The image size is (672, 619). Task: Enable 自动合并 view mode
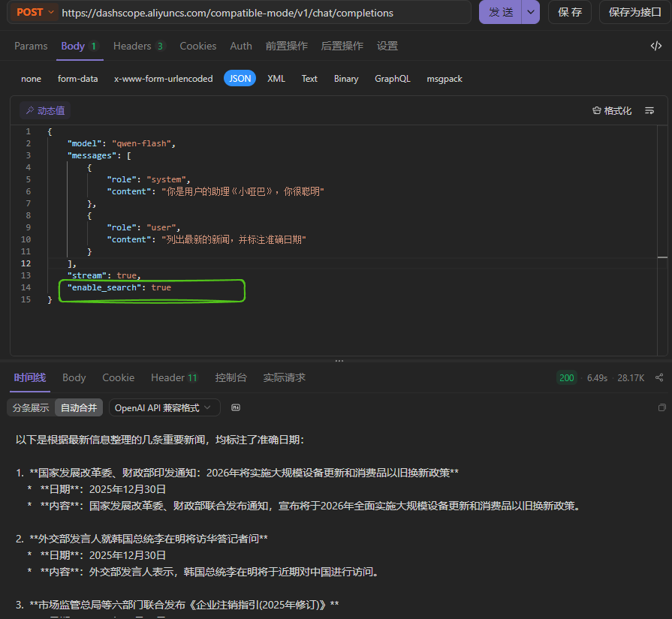[x=79, y=407]
